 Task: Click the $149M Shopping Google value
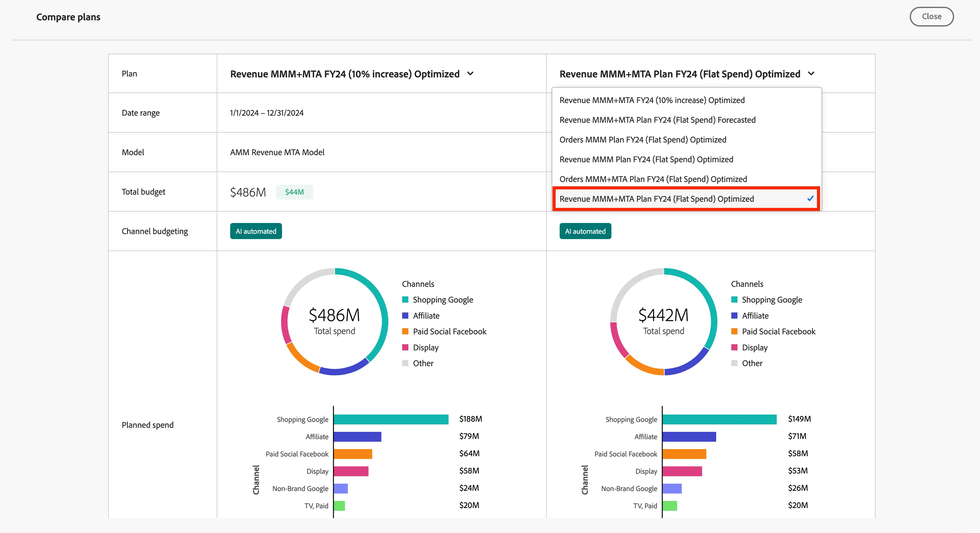[799, 419]
